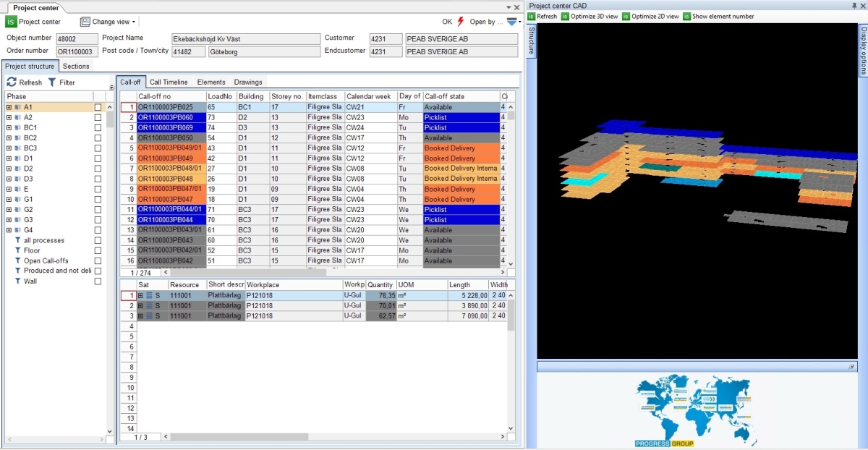Select the Picklist state cell in row 2
The width and height of the screenshot is (868, 450).
click(x=461, y=117)
